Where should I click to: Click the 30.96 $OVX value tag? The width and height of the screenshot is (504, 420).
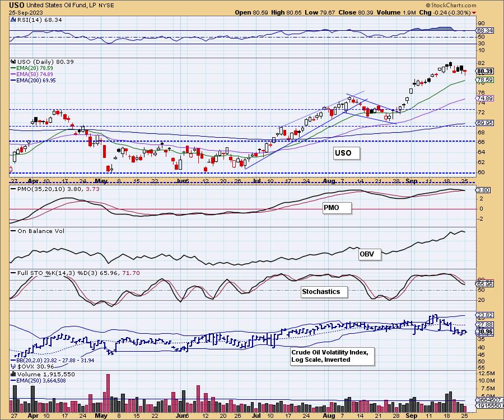point(485,332)
